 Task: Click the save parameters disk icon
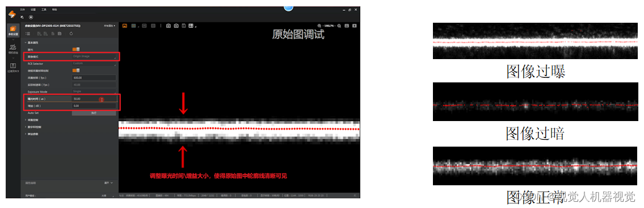(60, 34)
